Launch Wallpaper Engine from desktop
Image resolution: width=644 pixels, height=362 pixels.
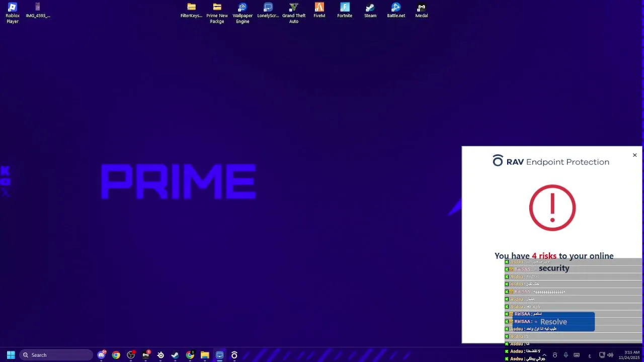pos(243,13)
